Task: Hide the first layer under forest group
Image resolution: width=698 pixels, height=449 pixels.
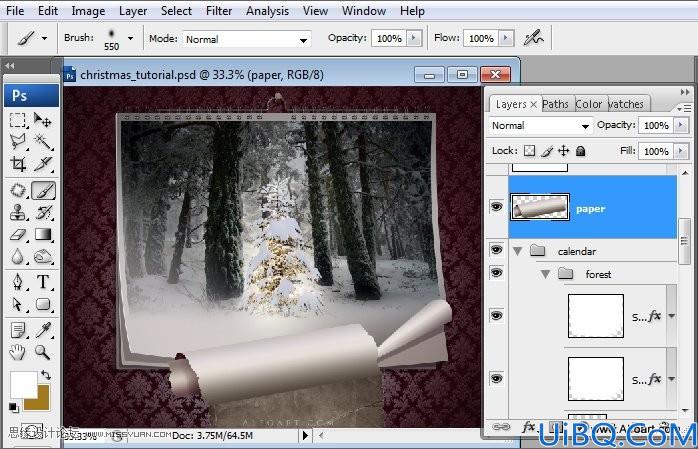Action: tap(496, 315)
